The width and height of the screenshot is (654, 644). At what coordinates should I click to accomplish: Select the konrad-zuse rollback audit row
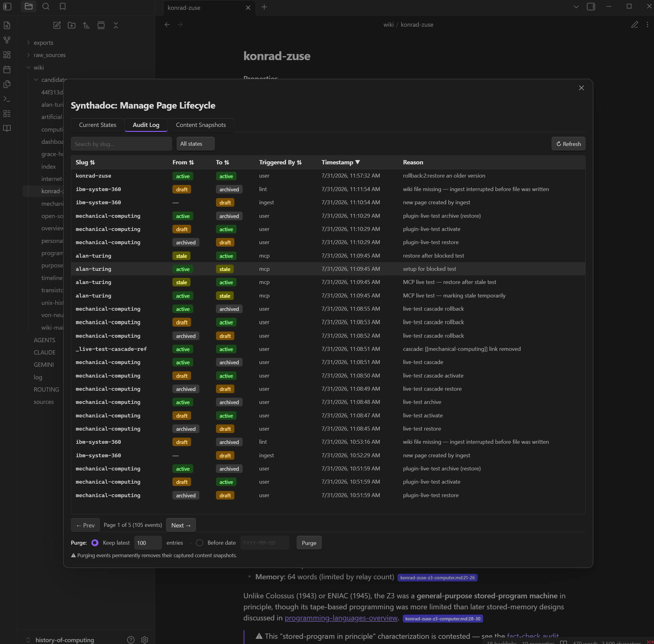pyautogui.click(x=328, y=176)
